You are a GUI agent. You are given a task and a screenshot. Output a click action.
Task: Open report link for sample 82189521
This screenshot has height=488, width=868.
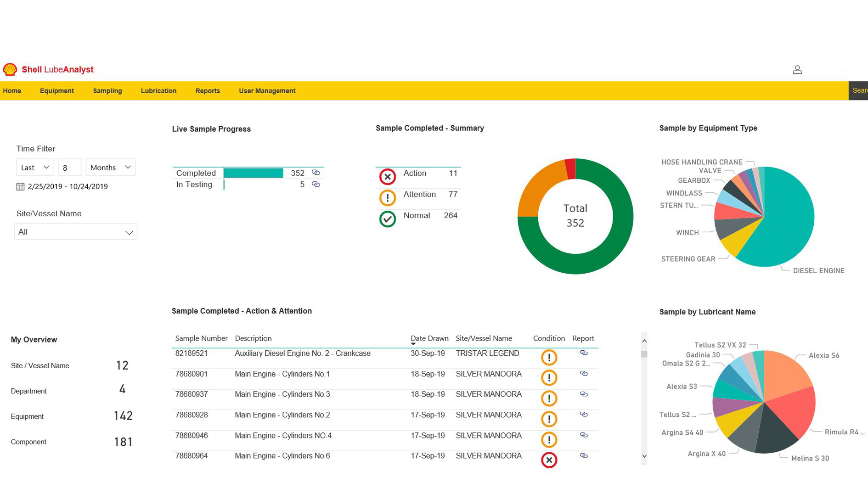[x=584, y=353]
